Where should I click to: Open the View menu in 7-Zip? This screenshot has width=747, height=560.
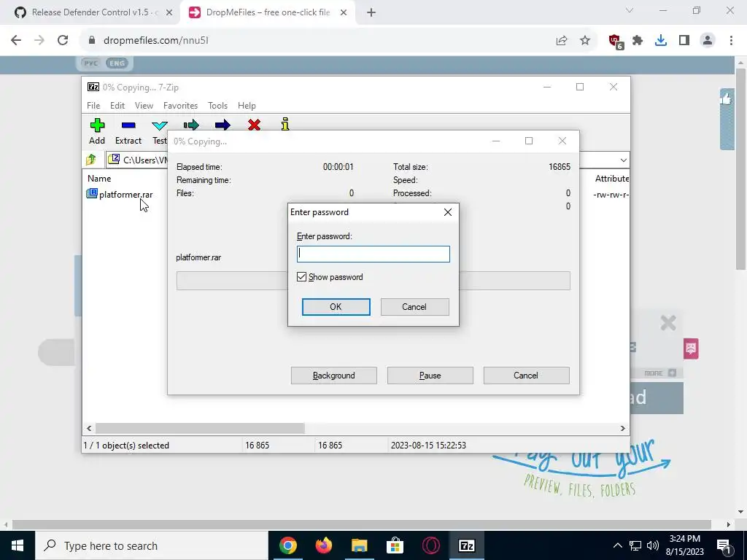tap(144, 105)
